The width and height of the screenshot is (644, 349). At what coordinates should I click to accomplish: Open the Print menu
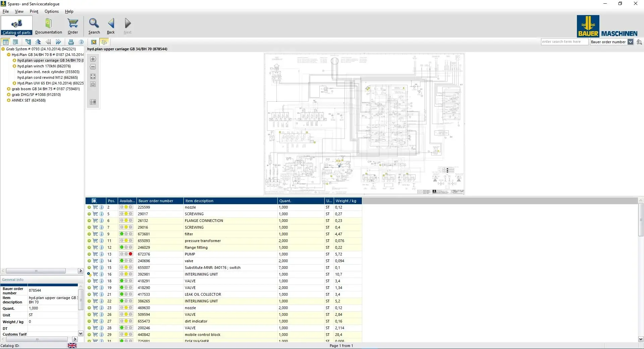tap(34, 11)
